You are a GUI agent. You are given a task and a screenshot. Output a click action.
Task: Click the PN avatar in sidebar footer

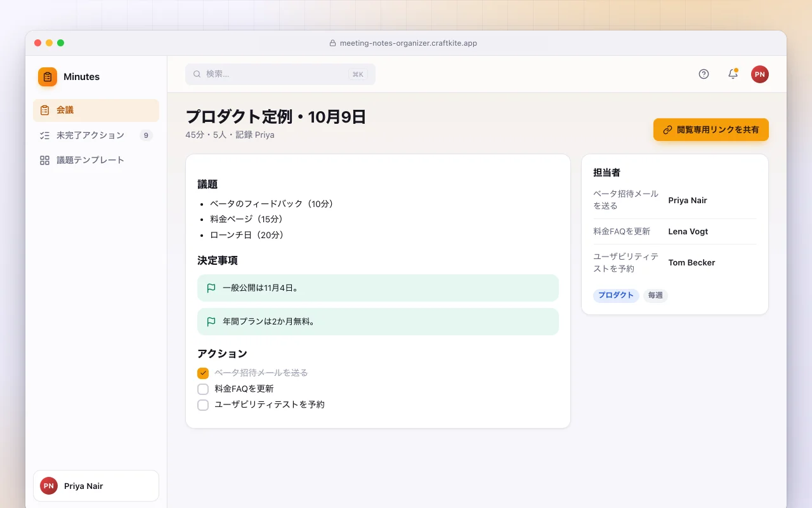coord(49,486)
